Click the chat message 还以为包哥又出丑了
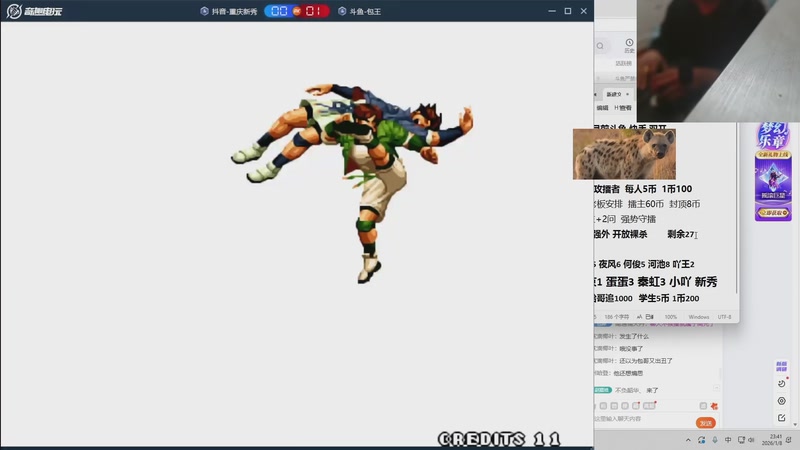This screenshot has width=800, height=450. click(x=646, y=361)
